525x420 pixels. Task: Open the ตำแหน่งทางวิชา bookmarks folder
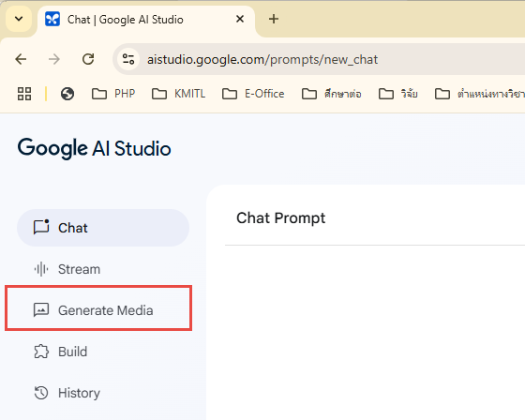pyautogui.click(x=479, y=94)
